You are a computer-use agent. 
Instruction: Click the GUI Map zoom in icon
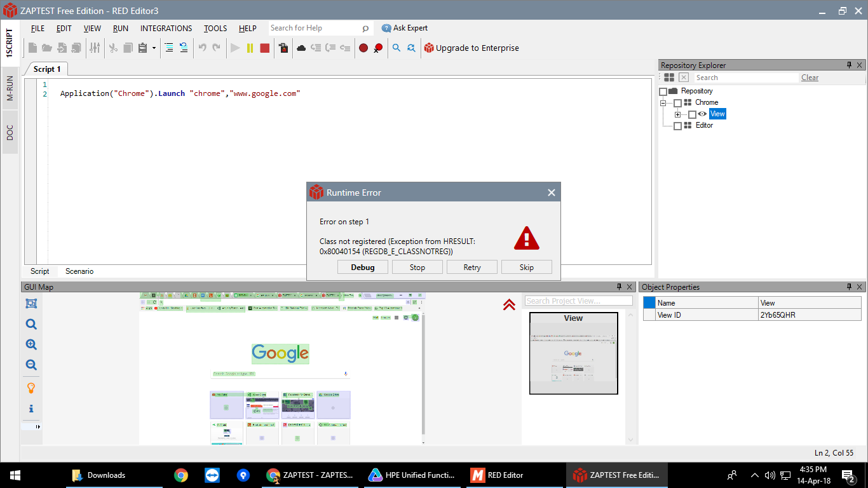(x=31, y=344)
